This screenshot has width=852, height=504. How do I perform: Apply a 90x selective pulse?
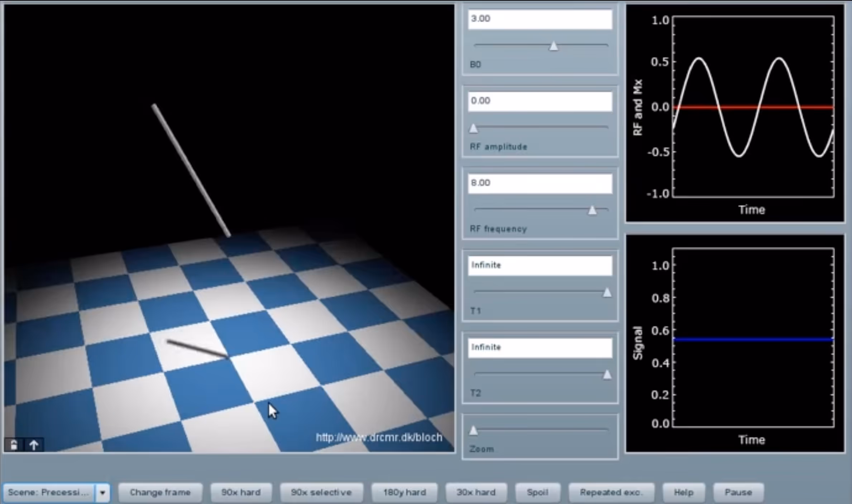tap(321, 492)
